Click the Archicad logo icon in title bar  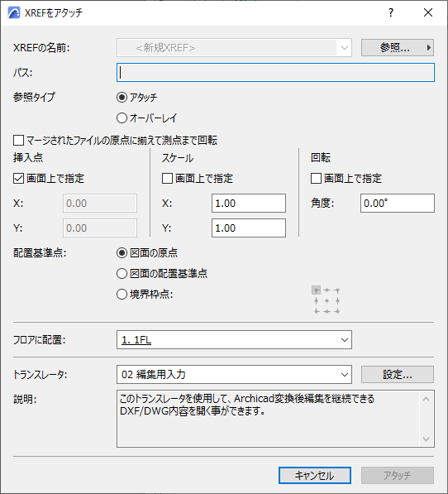(13, 13)
